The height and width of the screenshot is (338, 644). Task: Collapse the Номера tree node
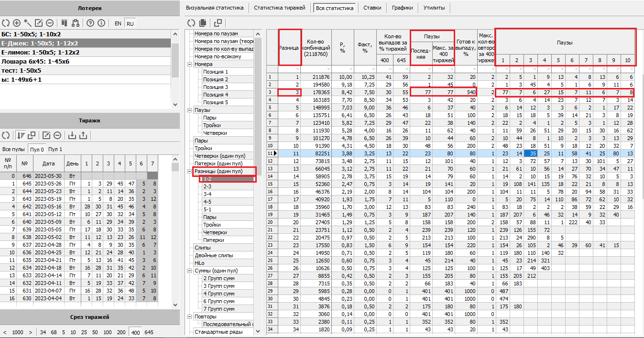pos(190,64)
